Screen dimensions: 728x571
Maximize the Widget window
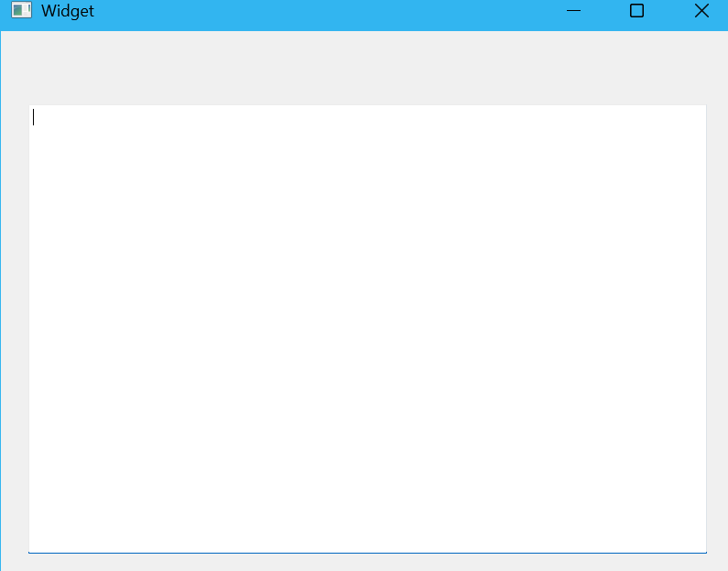(x=636, y=11)
